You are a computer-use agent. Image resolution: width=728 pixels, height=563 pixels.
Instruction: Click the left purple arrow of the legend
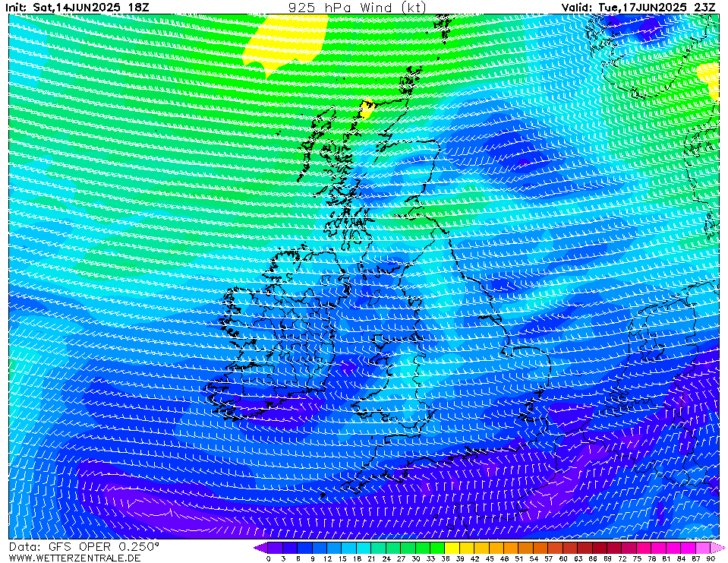pyautogui.click(x=261, y=548)
